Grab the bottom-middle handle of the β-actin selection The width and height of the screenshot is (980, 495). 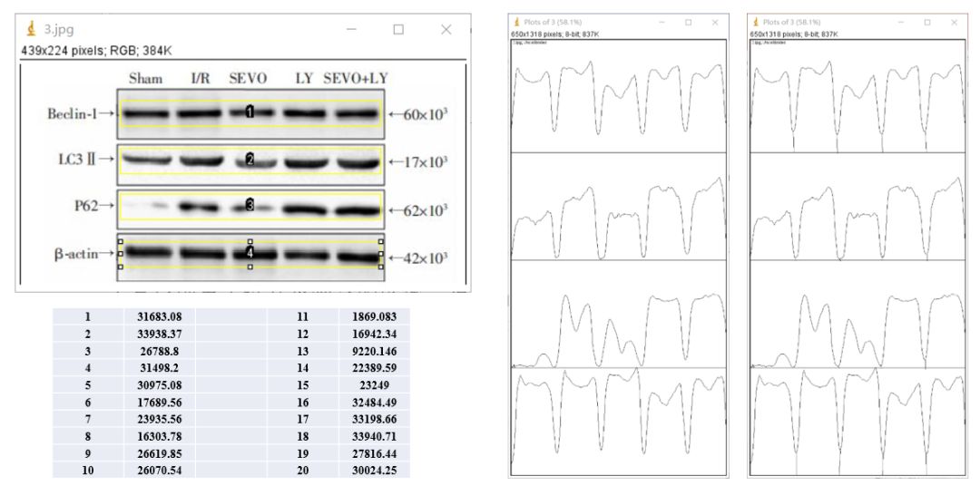(x=250, y=267)
